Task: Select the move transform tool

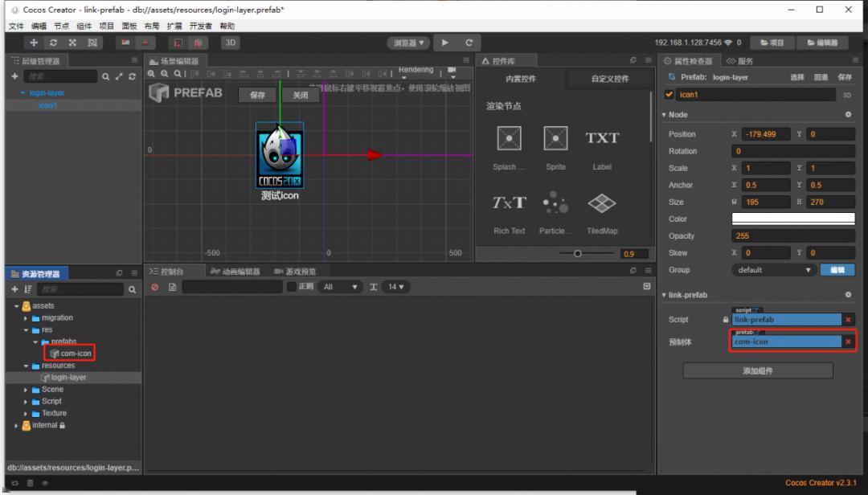Action: [x=34, y=43]
